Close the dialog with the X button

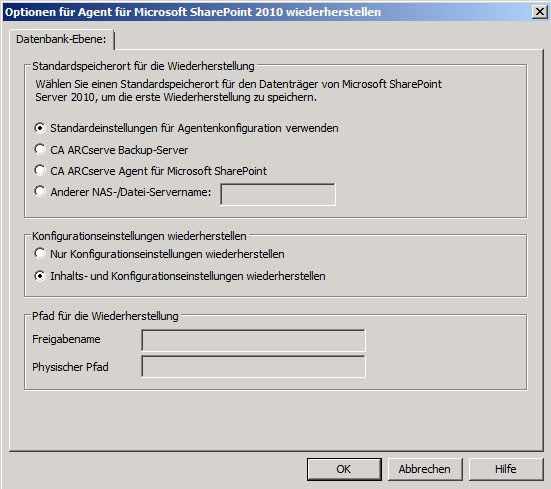pos(540,12)
